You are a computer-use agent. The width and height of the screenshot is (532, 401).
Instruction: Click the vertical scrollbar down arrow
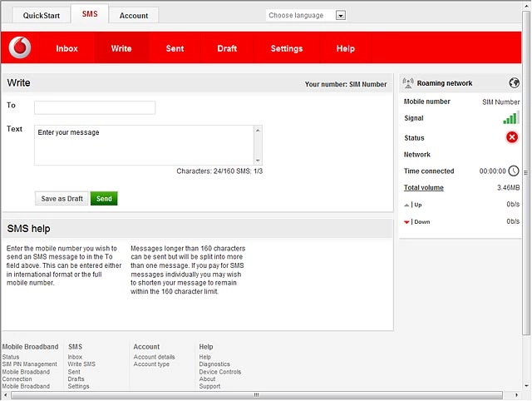[x=526, y=385]
